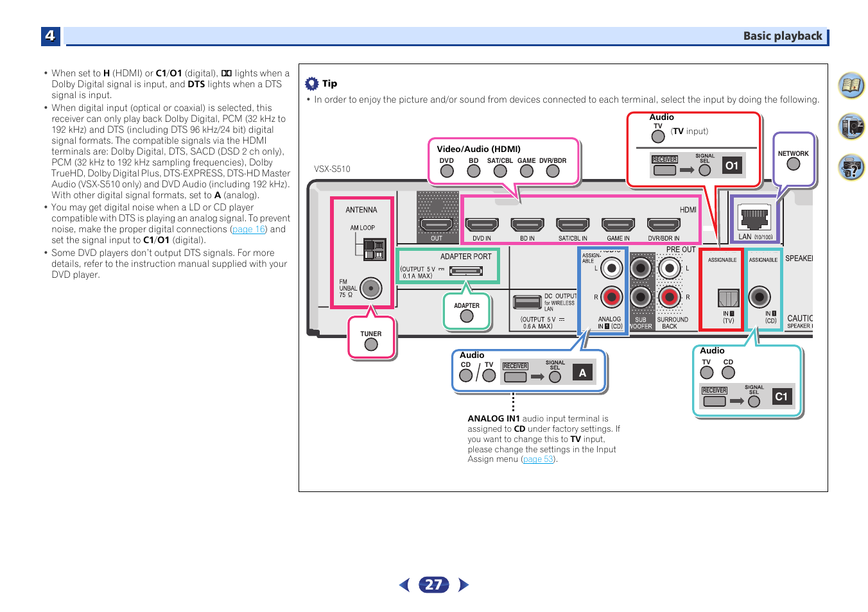868x612 pixels.
Task: Click the DVR/BDR button in HDMI callout
Action: pos(553,171)
